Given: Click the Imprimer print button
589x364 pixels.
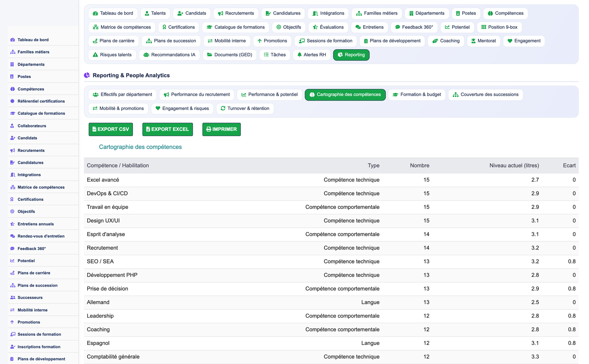Looking at the screenshot, I should [221, 129].
